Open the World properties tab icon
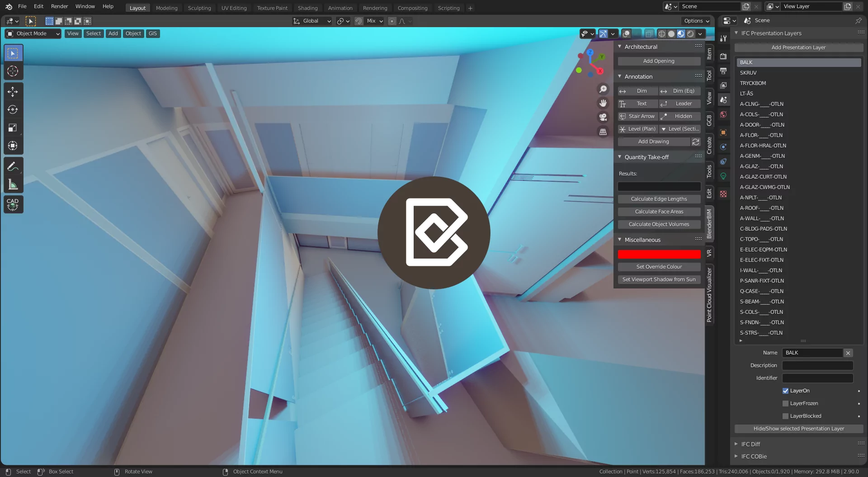This screenshot has height=477, width=868. pyautogui.click(x=723, y=114)
